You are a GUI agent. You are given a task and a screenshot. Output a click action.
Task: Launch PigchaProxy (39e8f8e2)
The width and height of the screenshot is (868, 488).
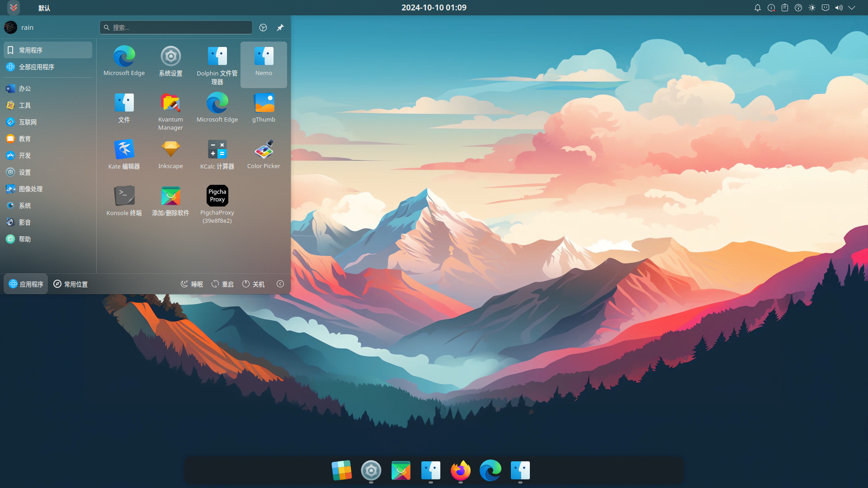pyautogui.click(x=217, y=204)
